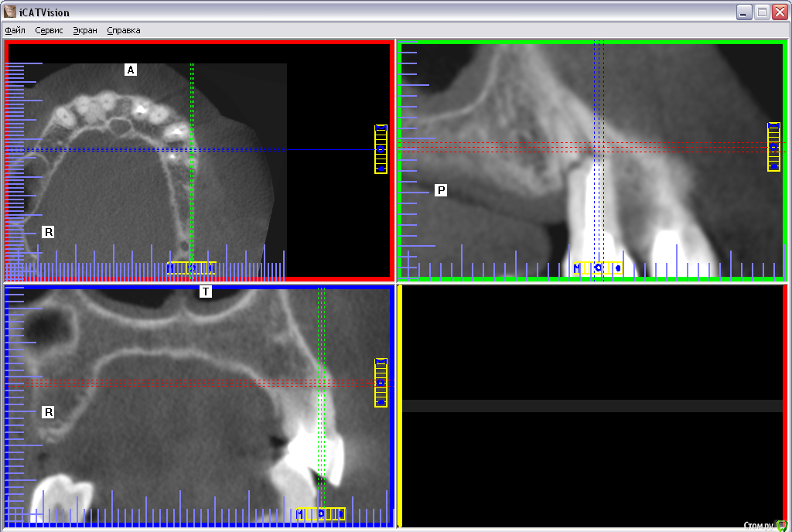Open the Файл menu
The width and height of the screenshot is (792, 532).
coord(15,30)
